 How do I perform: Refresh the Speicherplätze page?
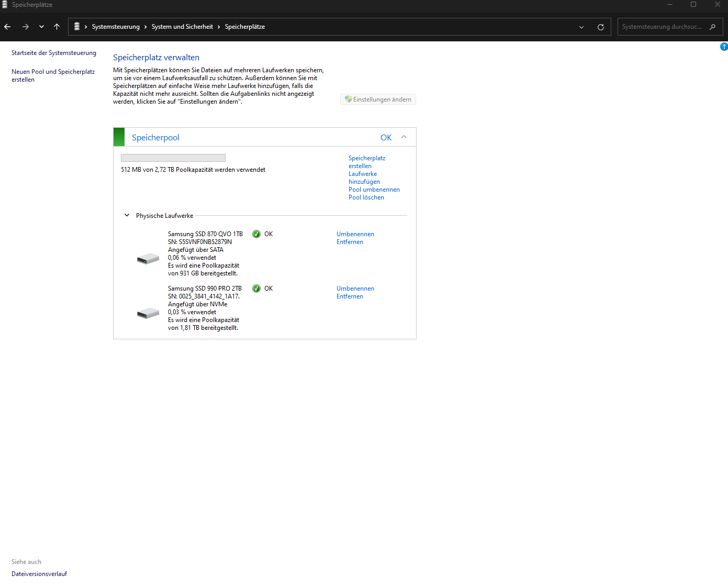point(601,27)
